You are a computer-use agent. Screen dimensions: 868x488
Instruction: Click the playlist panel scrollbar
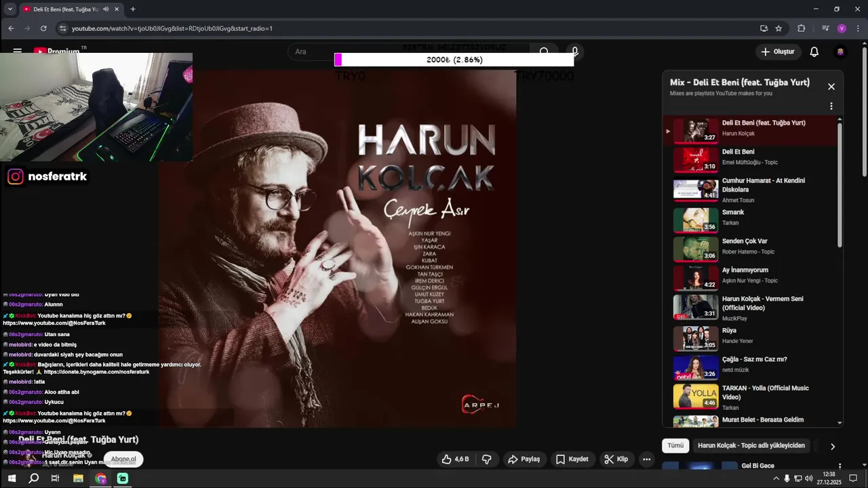(x=840, y=184)
